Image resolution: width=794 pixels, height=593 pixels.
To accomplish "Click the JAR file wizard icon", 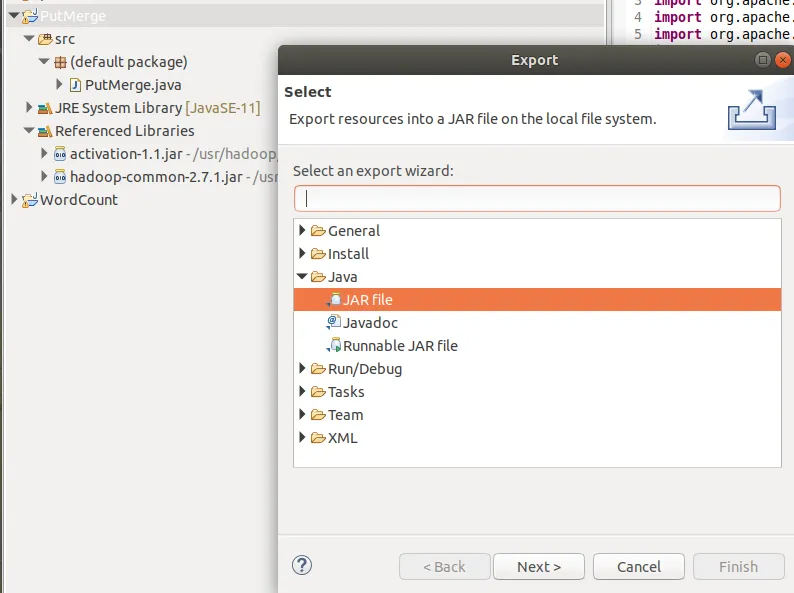I will click(334, 300).
